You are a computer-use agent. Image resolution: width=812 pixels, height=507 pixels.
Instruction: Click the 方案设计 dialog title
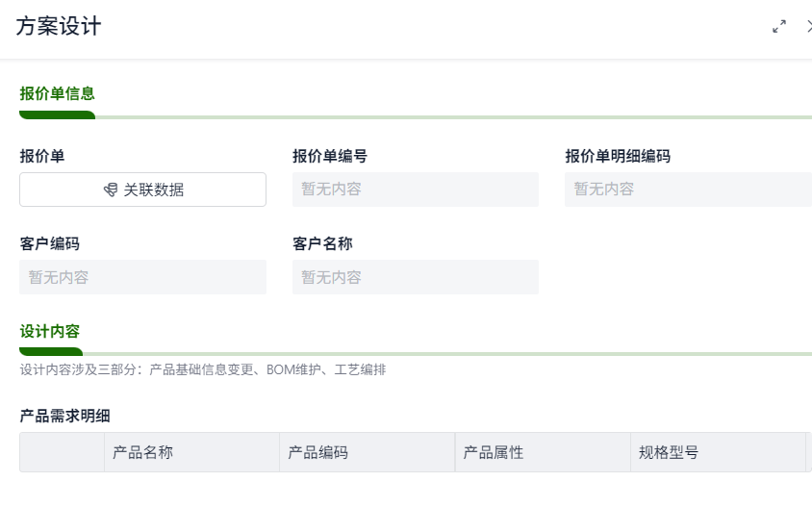pos(59,27)
